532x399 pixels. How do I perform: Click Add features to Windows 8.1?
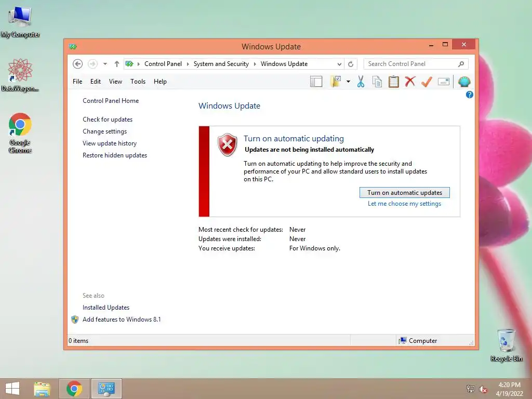click(122, 320)
